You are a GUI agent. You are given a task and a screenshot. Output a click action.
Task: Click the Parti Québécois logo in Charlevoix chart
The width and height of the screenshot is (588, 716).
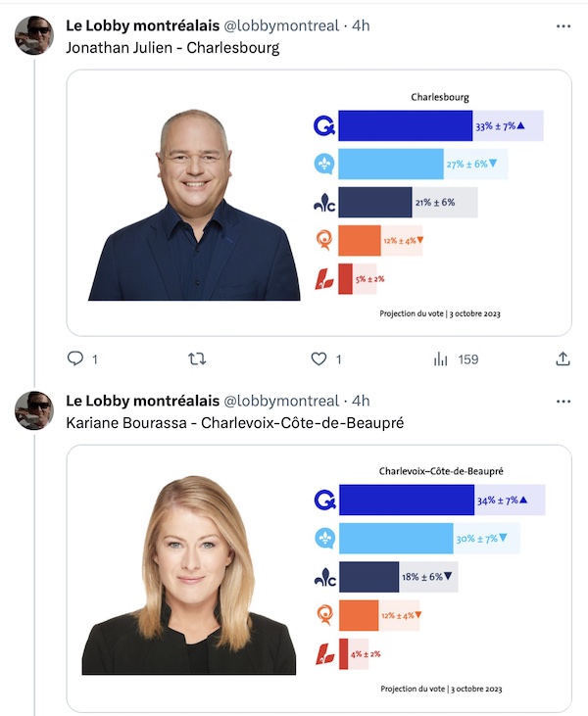[x=324, y=539]
